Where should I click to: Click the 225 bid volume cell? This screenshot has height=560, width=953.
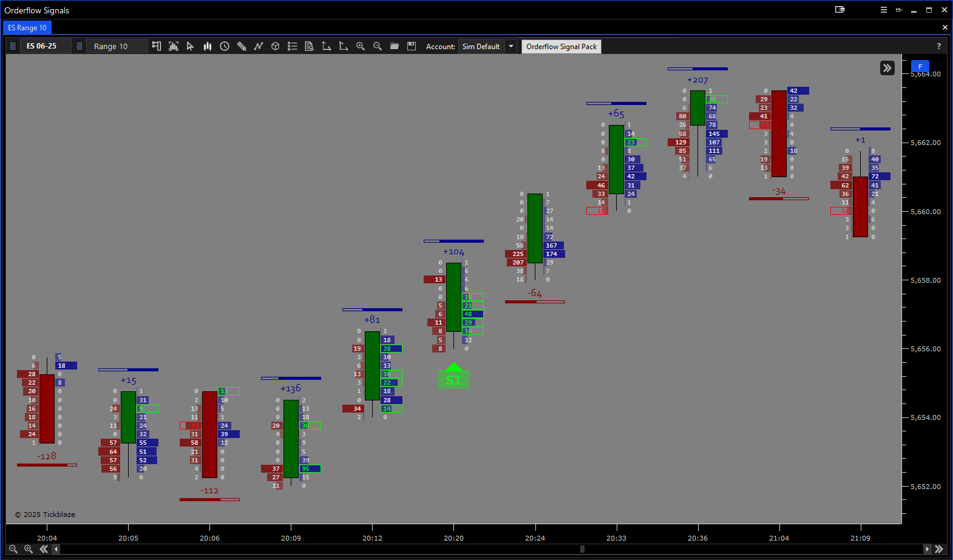[516, 254]
